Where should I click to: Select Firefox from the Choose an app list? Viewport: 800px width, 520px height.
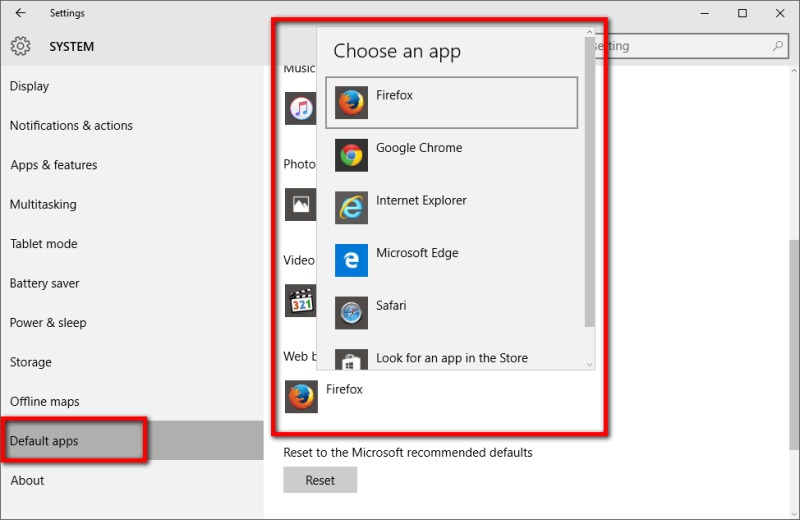click(452, 103)
